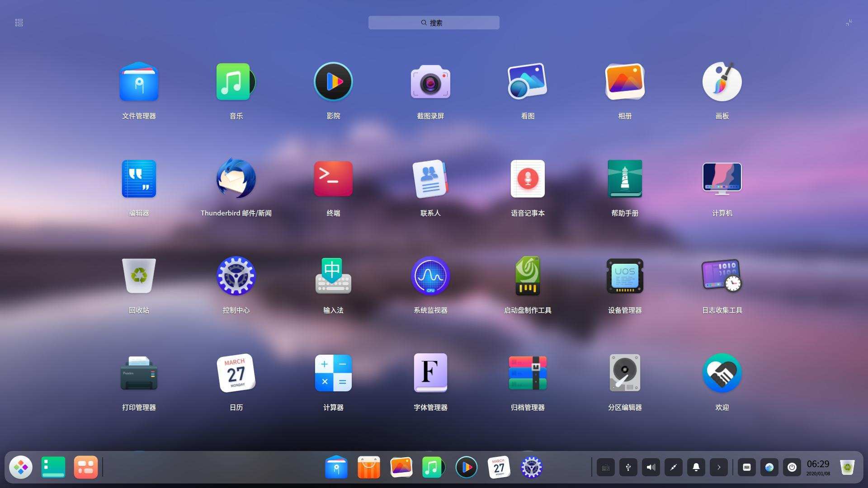Open the 计算器 calculator
The width and height of the screenshot is (868, 488).
333,373
